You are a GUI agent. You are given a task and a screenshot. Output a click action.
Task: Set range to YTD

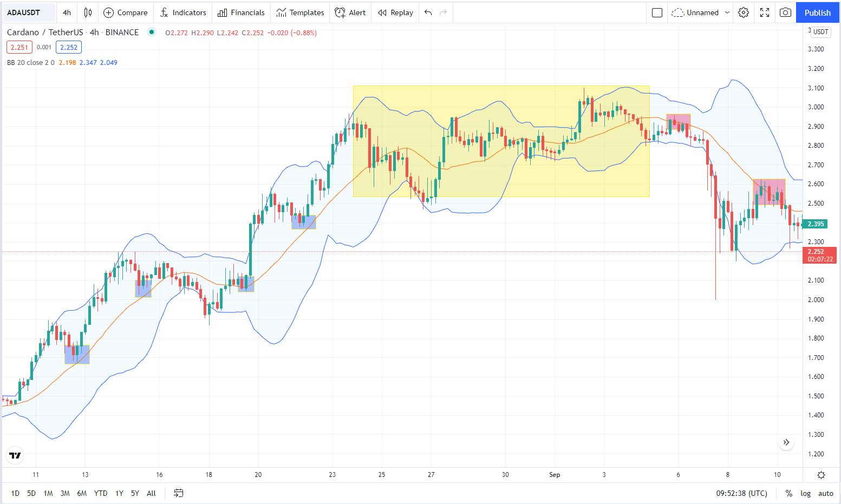(101, 493)
